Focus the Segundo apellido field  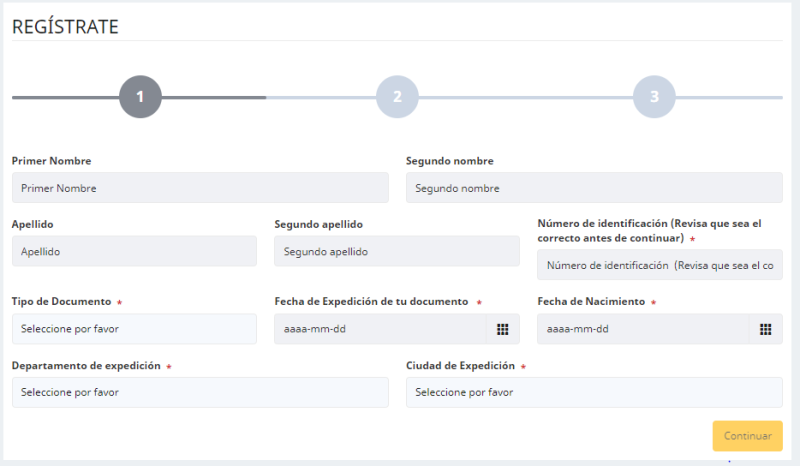[x=397, y=251]
